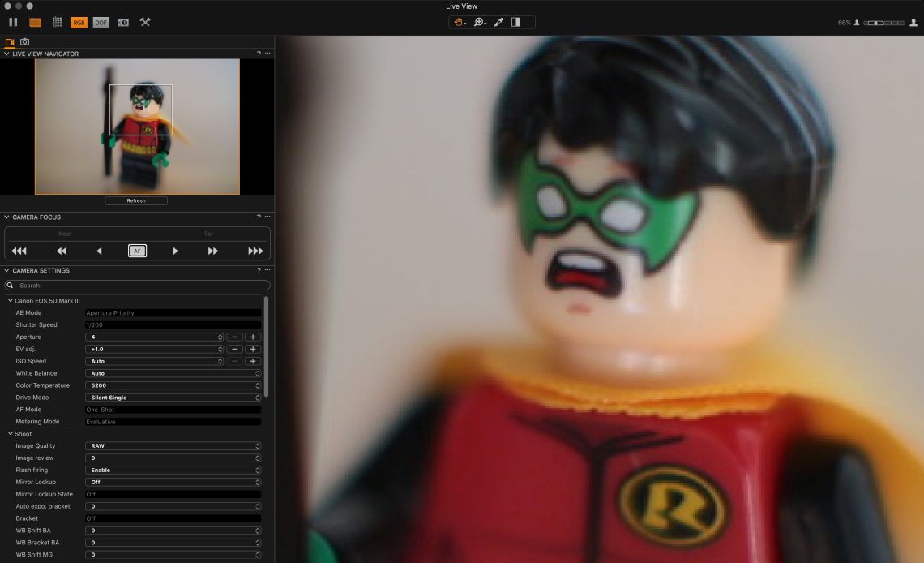
Task: Move focus far by largest step
Action: coord(255,251)
